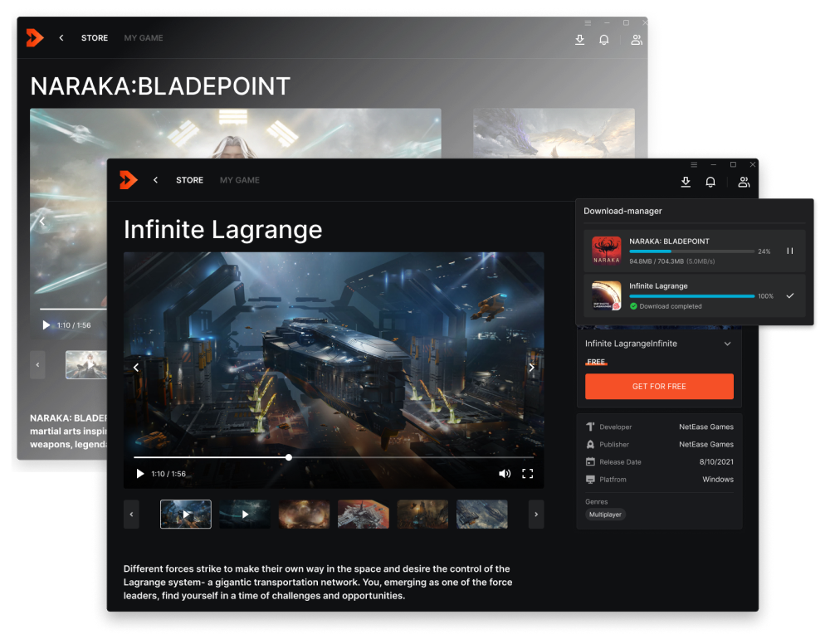Viewport: 830px width, 644px height.
Task: Mute the trailer video audio
Action: (x=504, y=473)
